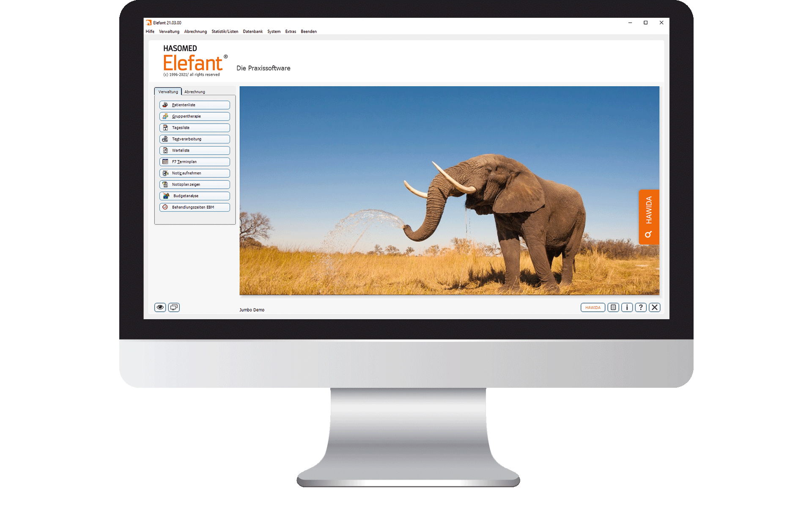
Task: Open the Verwaltung menu
Action: pos(169,32)
